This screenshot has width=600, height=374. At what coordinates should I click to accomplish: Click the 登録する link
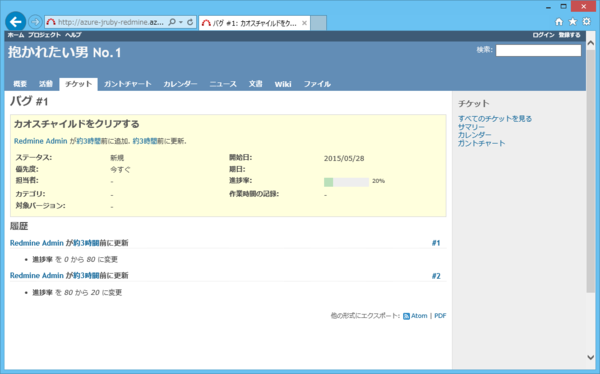[569, 35]
